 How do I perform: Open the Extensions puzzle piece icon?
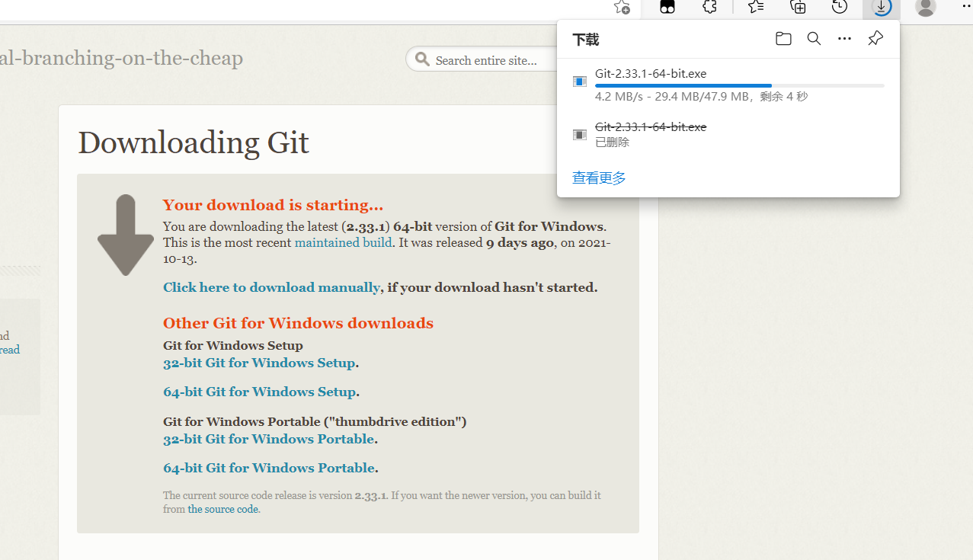coord(709,7)
